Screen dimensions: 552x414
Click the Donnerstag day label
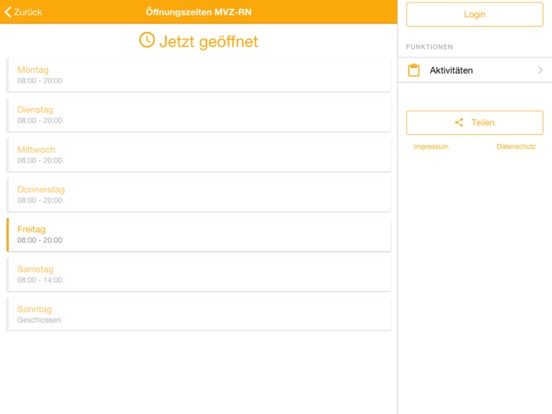pos(41,189)
